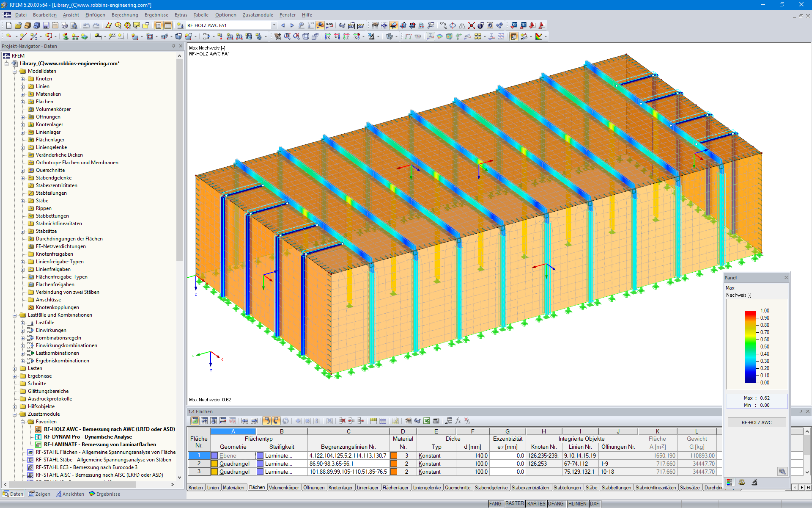The image size is (812, 508).
Task: Click the orange material color swatch in row 1
Action: pyautogui.click(x=394, y=456)
